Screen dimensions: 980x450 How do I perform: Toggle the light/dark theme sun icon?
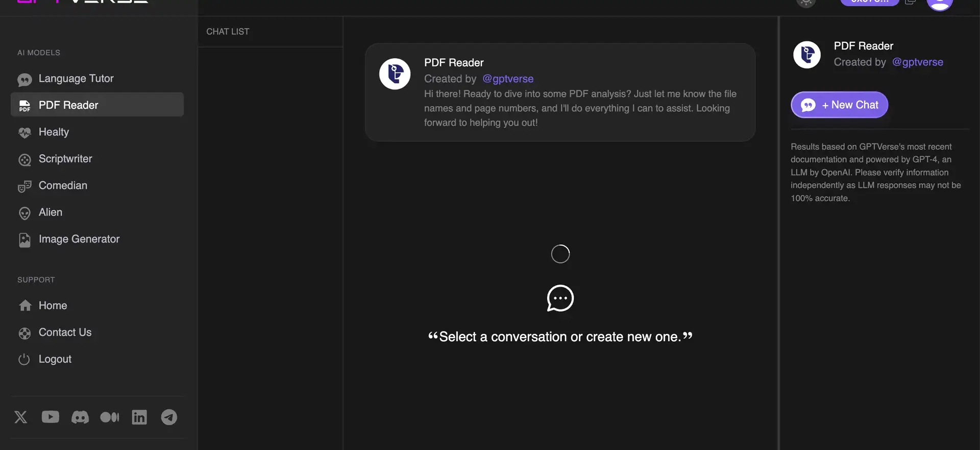(806, 3)
